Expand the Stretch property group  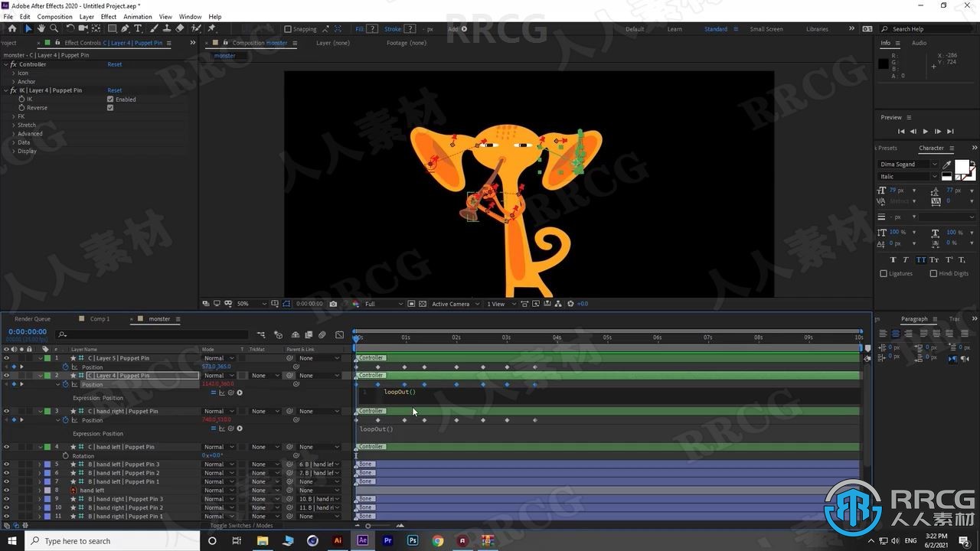click(x=13, y=125)
